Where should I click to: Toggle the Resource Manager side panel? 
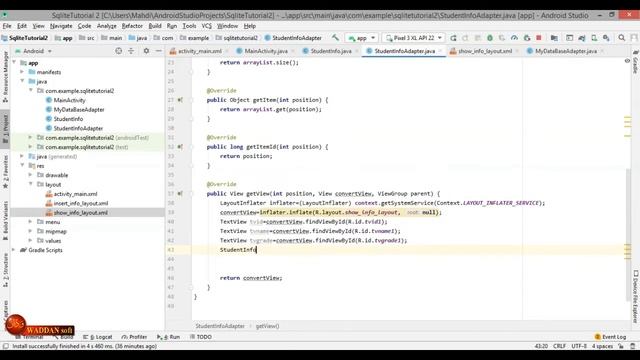click(5, 77)
